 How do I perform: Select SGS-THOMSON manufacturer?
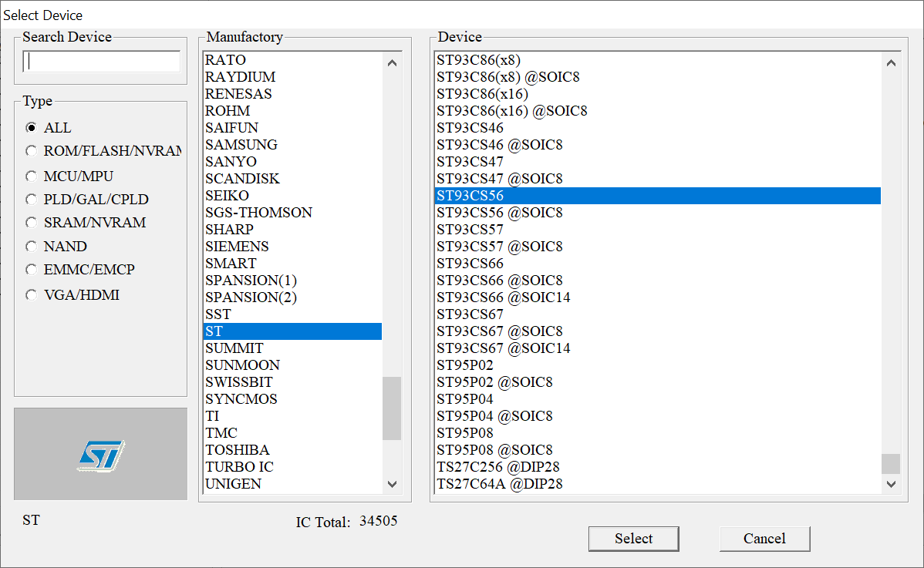pos(292,213)
